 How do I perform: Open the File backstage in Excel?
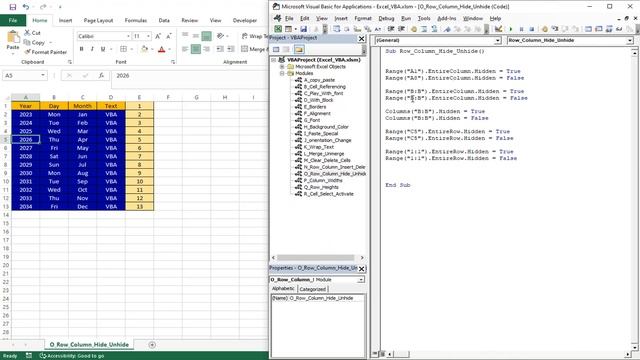pos(13,20)
